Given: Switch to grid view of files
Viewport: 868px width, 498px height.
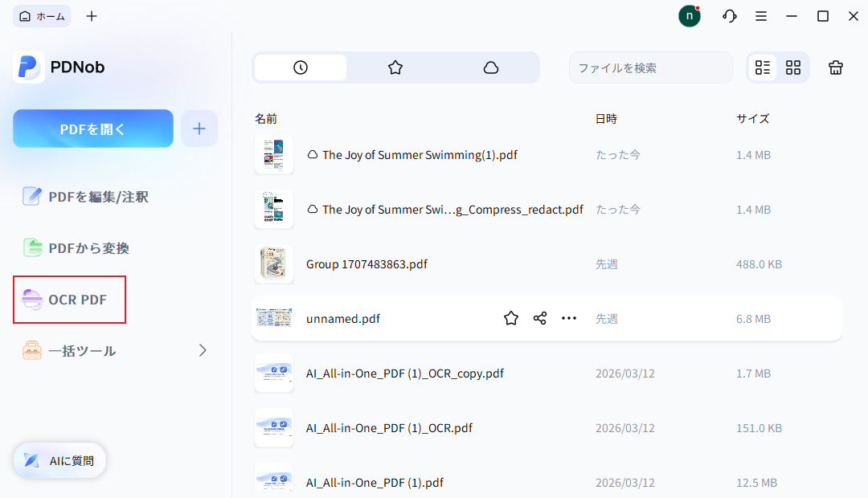Looking at the screenshot, I should (793, 67).
